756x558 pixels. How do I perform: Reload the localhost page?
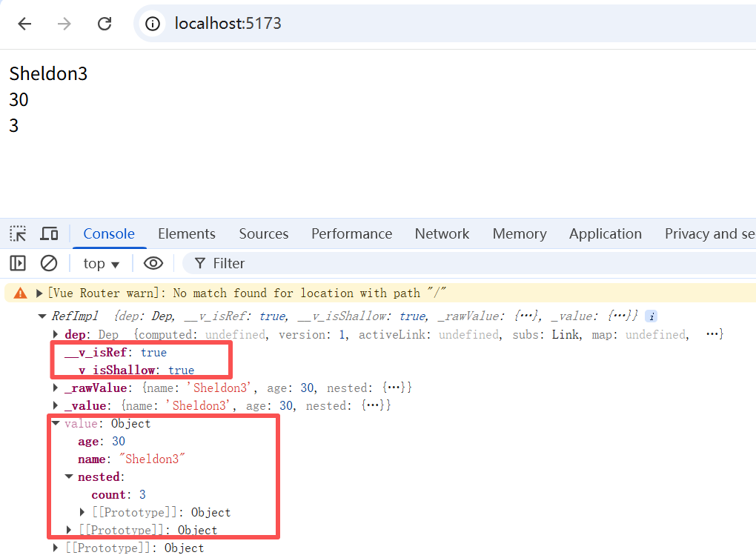coord(105,24)
